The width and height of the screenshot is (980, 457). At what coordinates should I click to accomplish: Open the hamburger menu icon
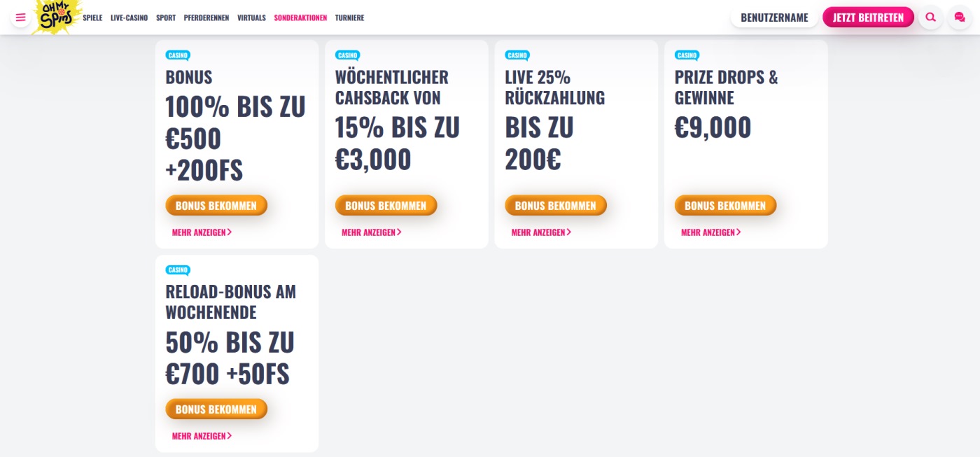tap(21, 17)
